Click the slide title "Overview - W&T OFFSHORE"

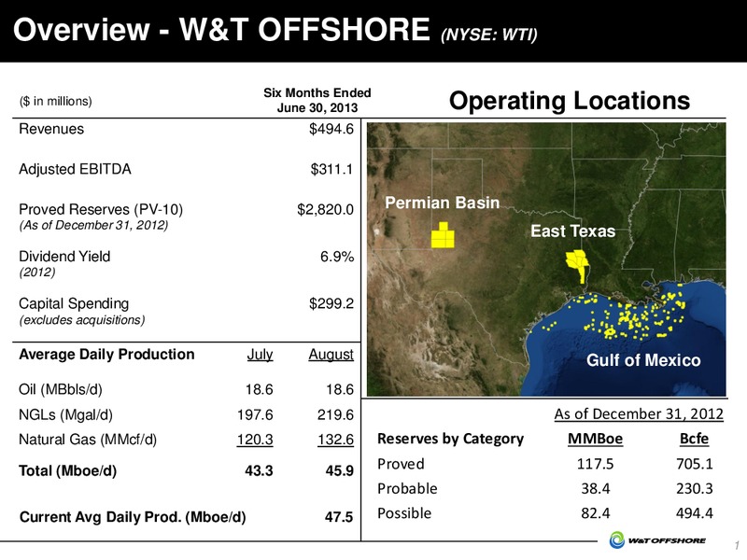tap(221, 30)
